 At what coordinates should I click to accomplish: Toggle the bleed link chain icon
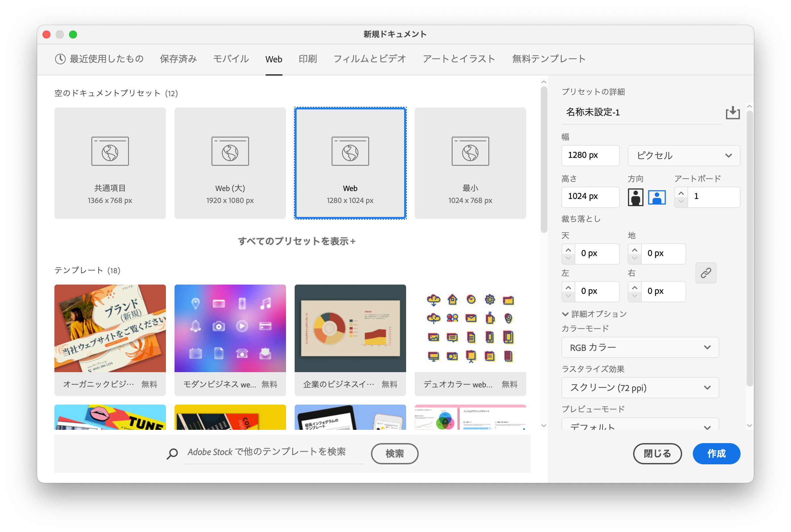coord(705,273)
